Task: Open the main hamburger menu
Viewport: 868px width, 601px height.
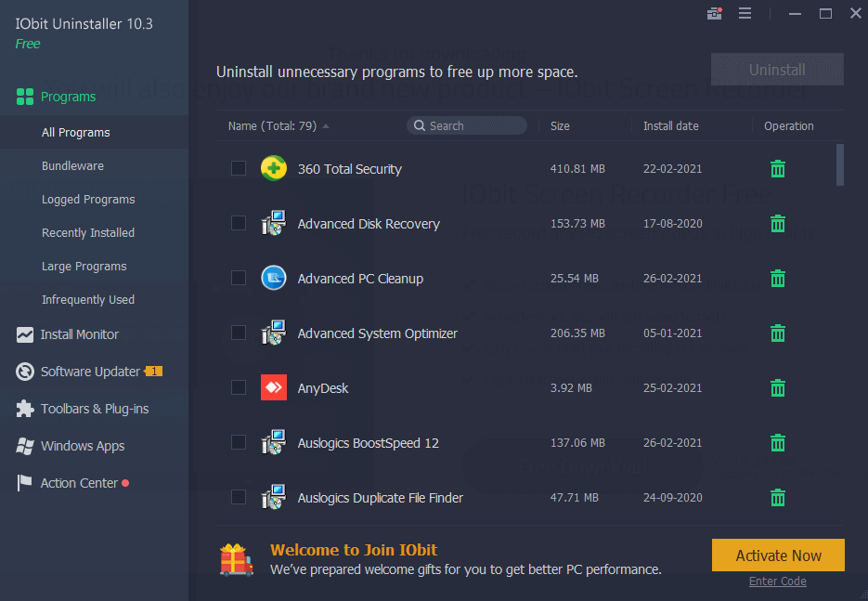Action: [x=745, y=13]
